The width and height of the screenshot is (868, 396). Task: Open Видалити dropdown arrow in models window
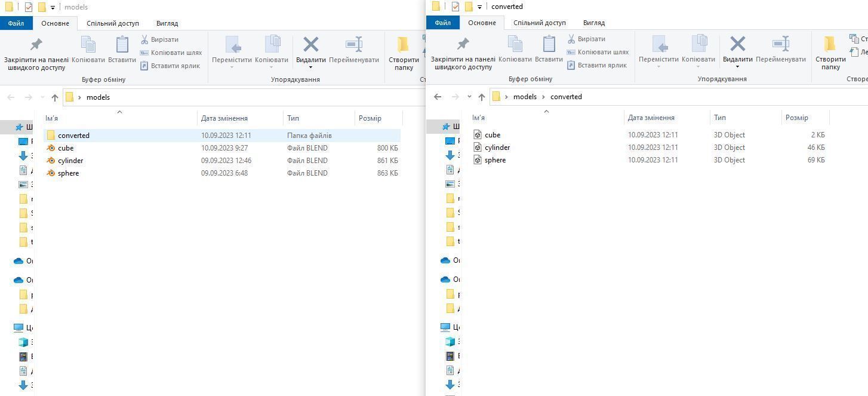310,67
